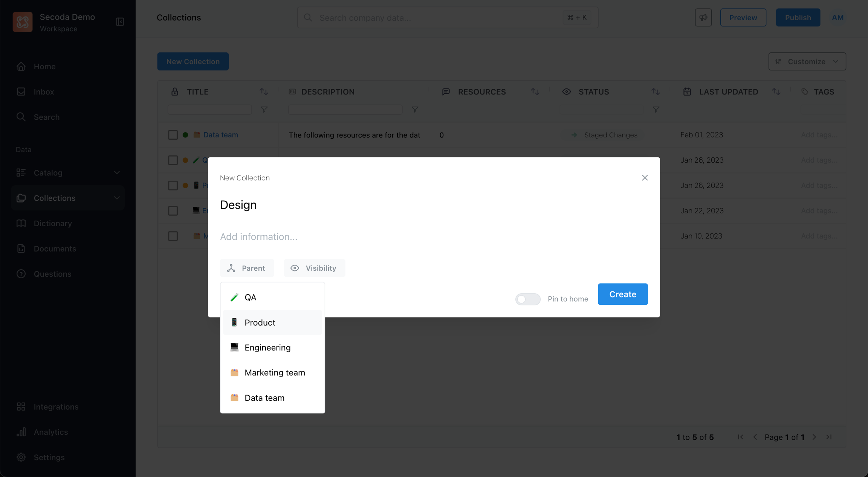Screen dimensions: 868x477
Task: Select the Engineering row checkbox
Action: click(173, 211)
